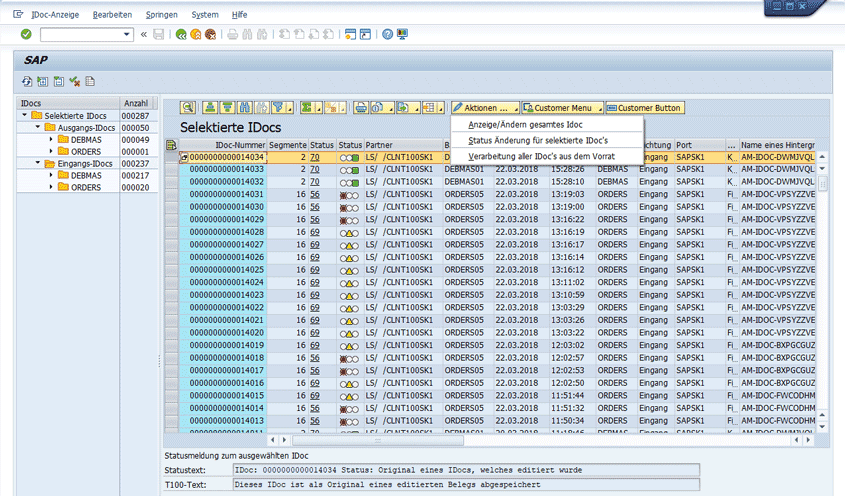Screen dimensions: 845x496
Task: Click the Refresh icon in application toolbar
Action: point(27,81)
